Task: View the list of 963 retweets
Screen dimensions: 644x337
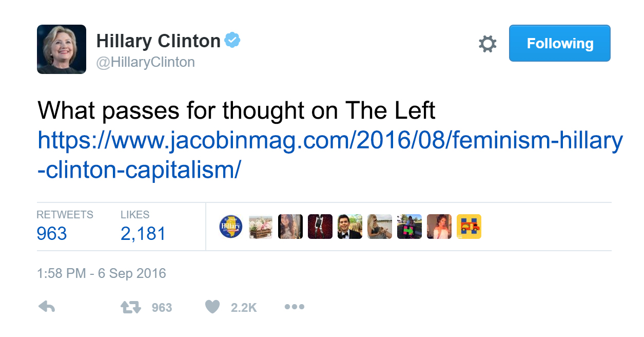Action: [52, 234]
